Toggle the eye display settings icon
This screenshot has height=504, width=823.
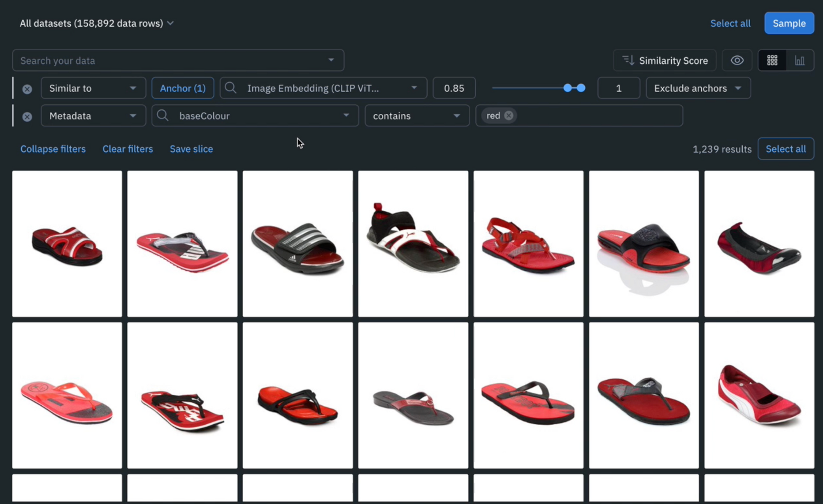(x=737, y=61)
